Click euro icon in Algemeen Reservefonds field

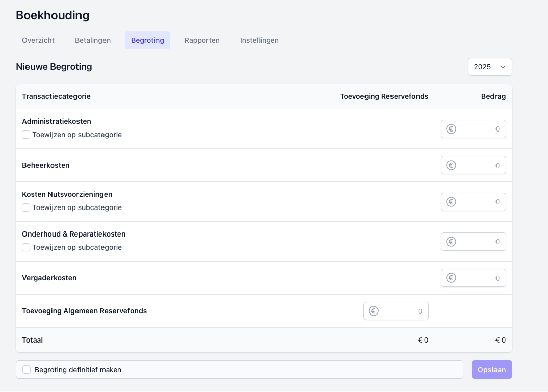click(x=373, y=311)
